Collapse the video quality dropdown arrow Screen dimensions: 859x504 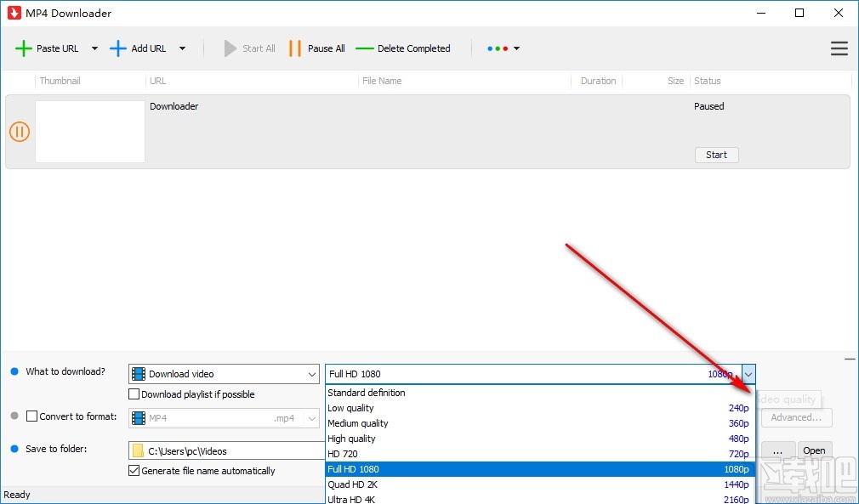(749, 374)
